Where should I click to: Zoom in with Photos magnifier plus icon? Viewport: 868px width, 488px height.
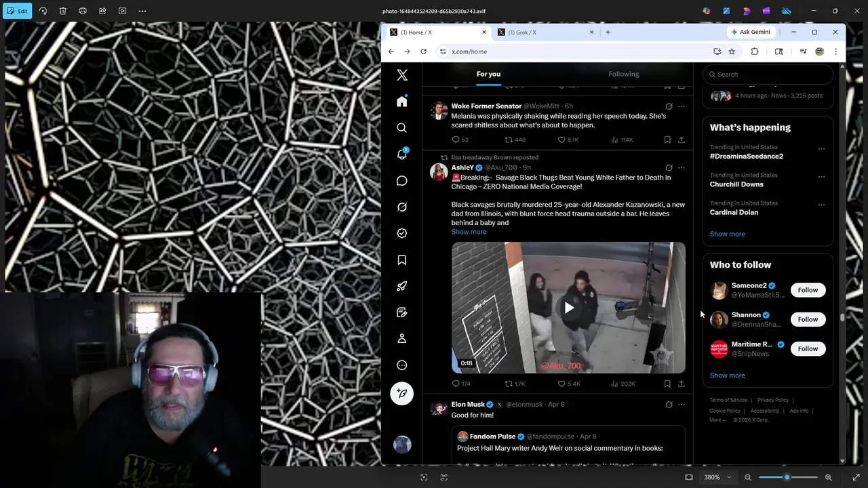pyautogui.click(x=828, y=477)
